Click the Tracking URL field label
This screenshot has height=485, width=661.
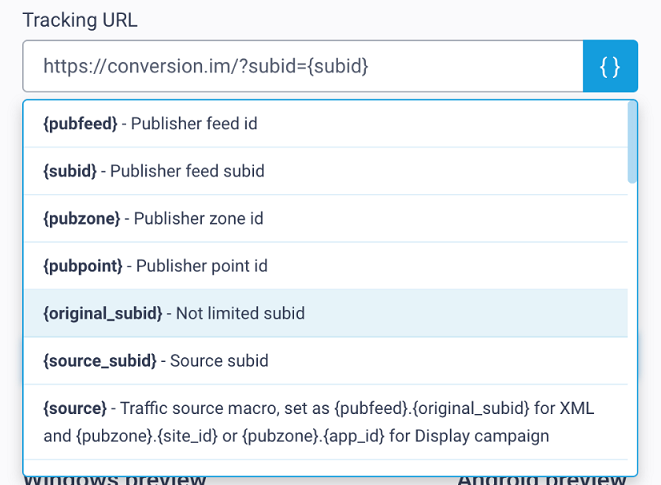80,20
